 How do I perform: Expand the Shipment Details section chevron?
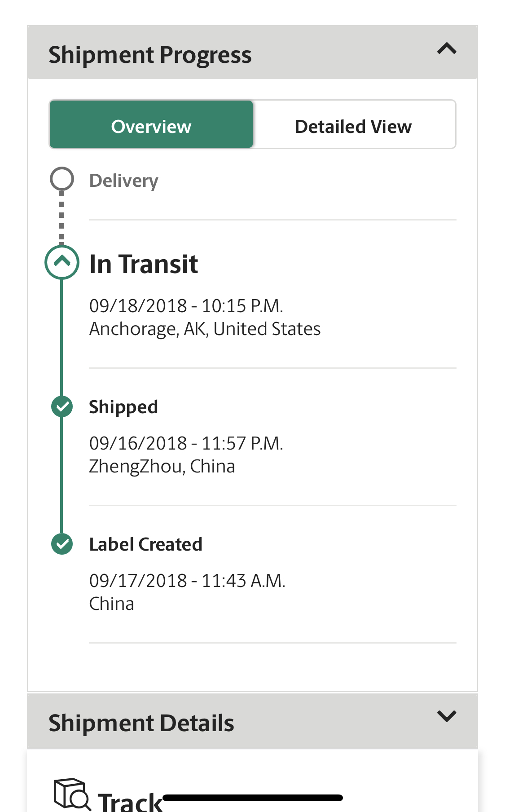click(x=447, y=716)
